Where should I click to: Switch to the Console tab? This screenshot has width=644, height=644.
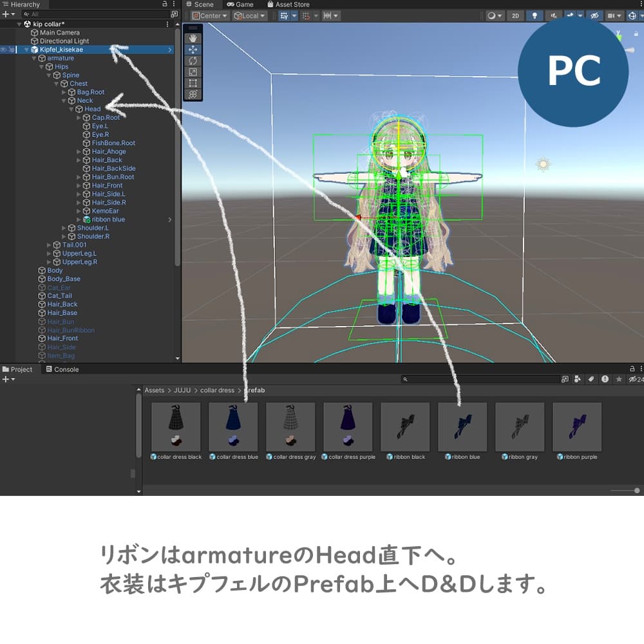pyautogui.click(x=62, y=369)
